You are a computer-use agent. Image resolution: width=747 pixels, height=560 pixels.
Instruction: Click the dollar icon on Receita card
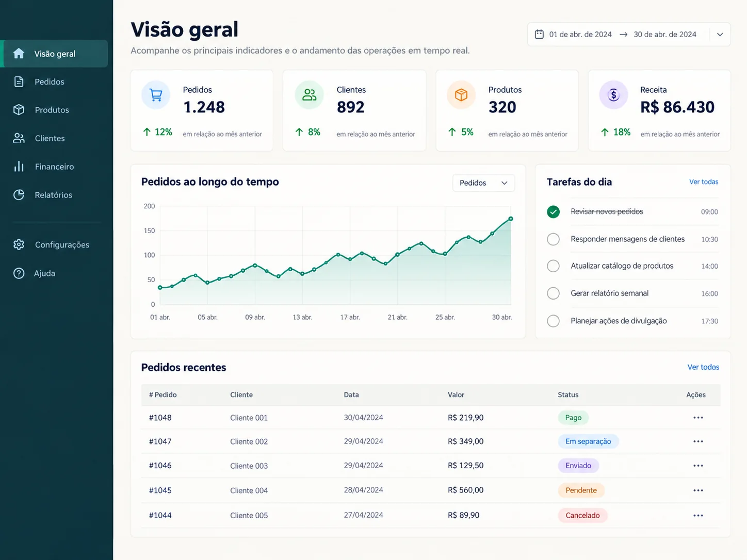pos(613,95)
